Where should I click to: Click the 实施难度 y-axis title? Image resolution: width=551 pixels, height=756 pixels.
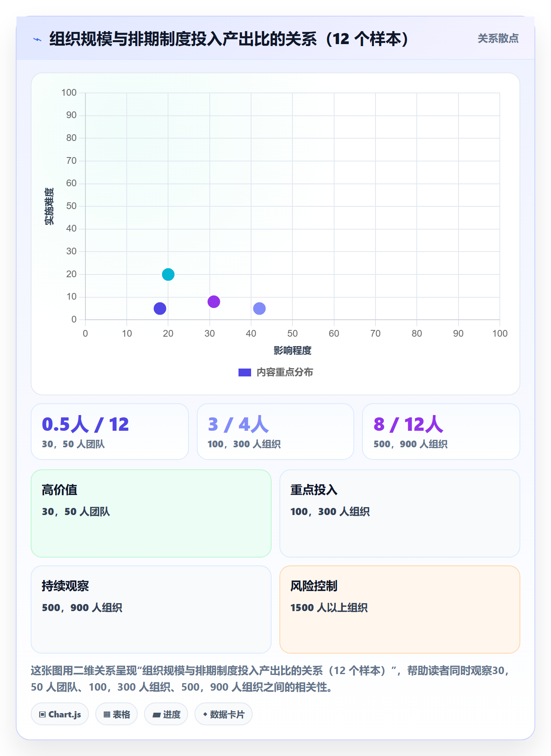click(x=49, y=206)
